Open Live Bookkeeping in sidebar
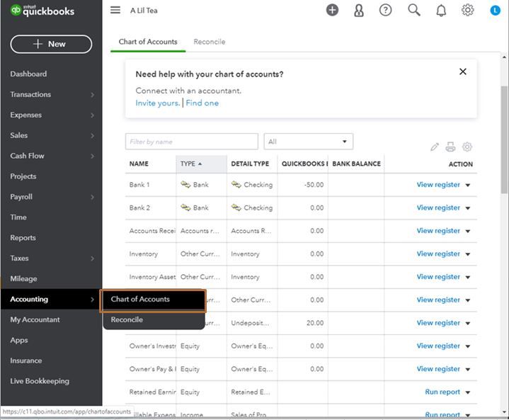509x420 pixels. [40, 381]
